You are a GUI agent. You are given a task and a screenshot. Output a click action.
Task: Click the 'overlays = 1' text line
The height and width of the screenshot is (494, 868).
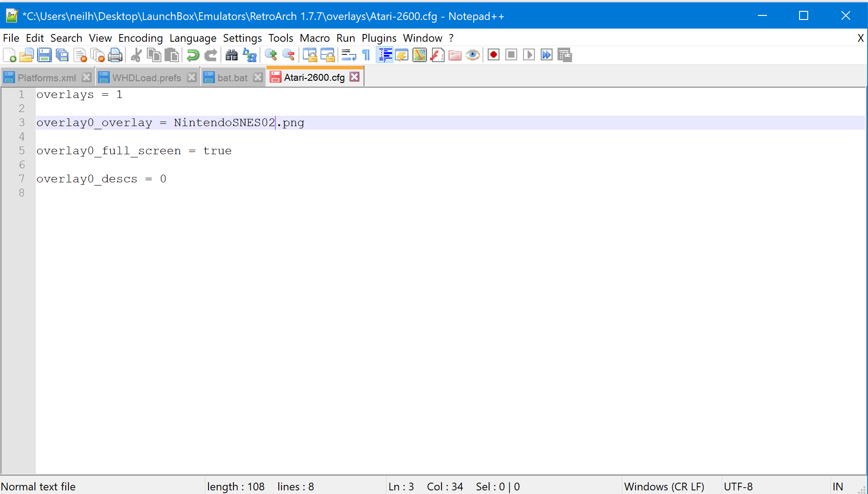coord(80,94)
